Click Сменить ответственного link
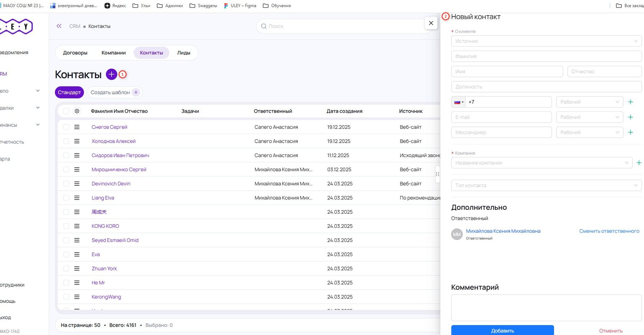 [609, 231]
